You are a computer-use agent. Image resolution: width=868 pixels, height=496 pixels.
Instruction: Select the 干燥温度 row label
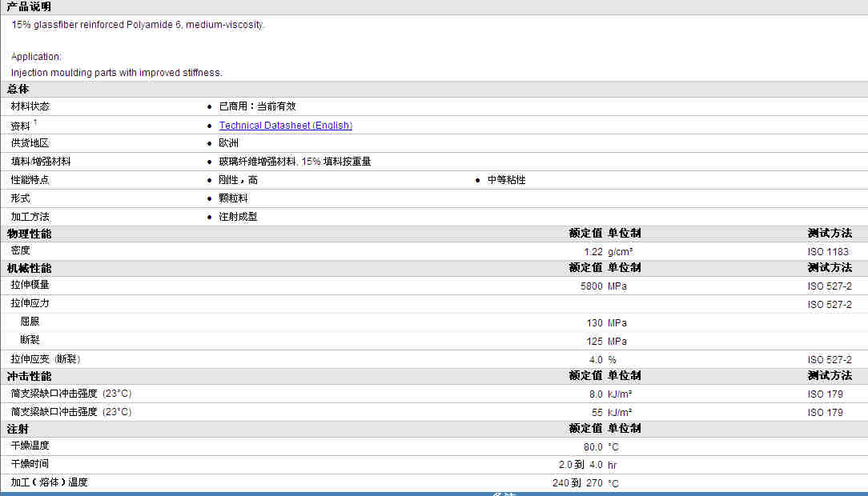point(30,445)
